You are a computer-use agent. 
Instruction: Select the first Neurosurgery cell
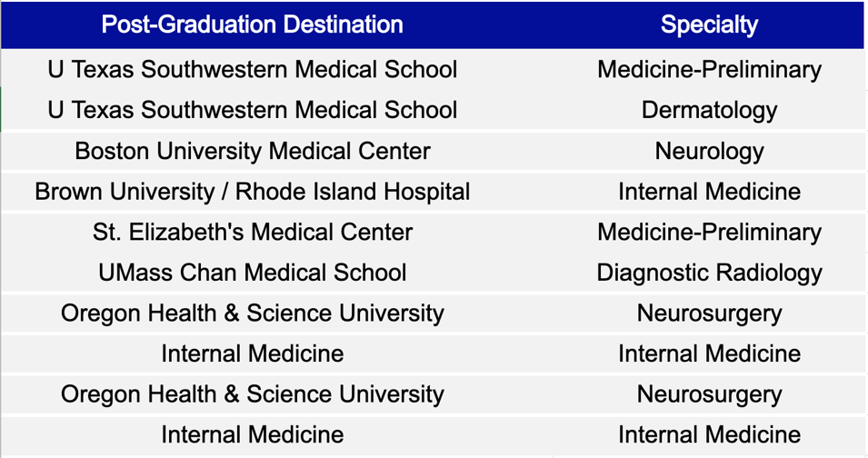(x=709, y=314)
